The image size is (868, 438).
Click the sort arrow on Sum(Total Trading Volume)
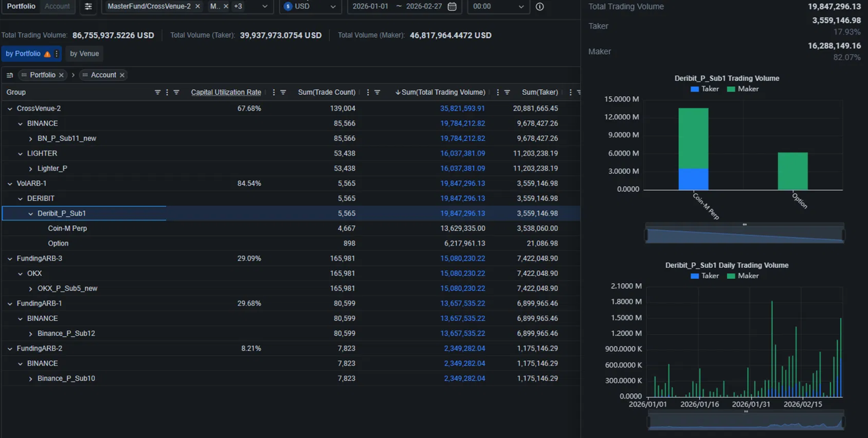(x=398, y=92)
